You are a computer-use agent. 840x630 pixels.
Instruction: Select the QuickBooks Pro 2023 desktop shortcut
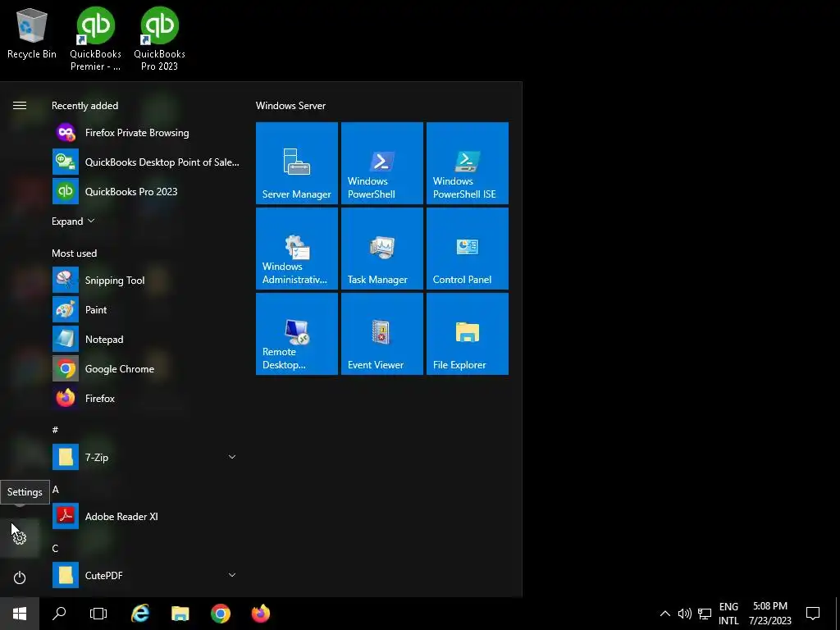[x=160, y=39]
